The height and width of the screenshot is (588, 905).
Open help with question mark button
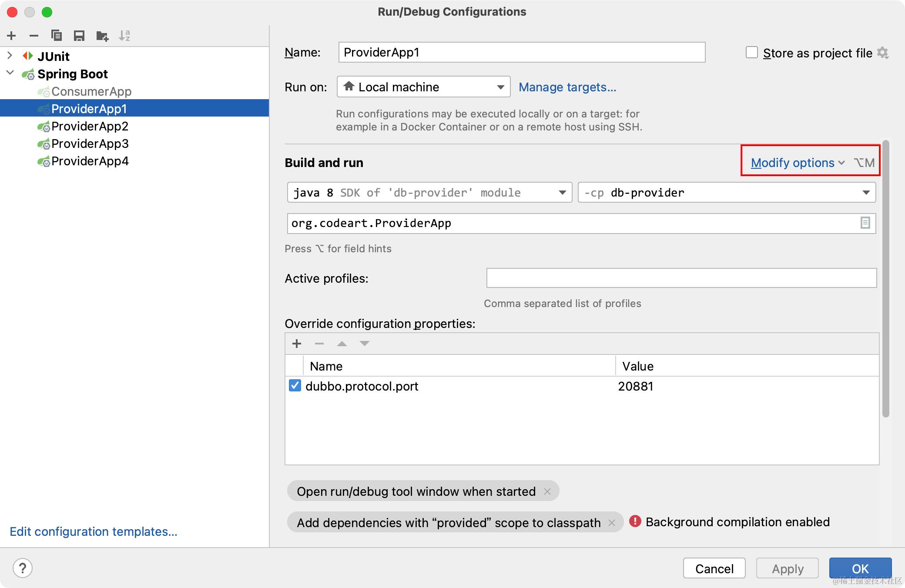point(23,568)
